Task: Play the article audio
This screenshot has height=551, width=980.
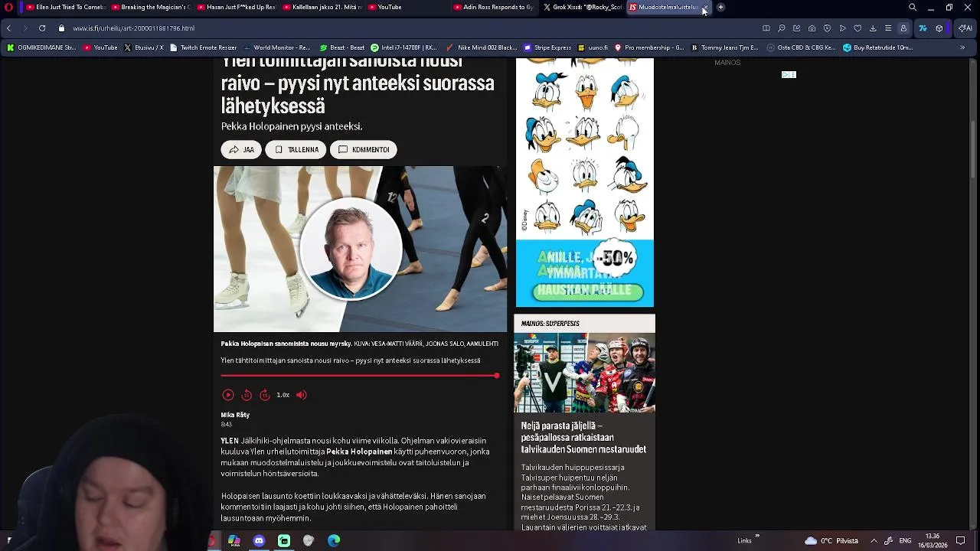Action: tap(228, 395)
